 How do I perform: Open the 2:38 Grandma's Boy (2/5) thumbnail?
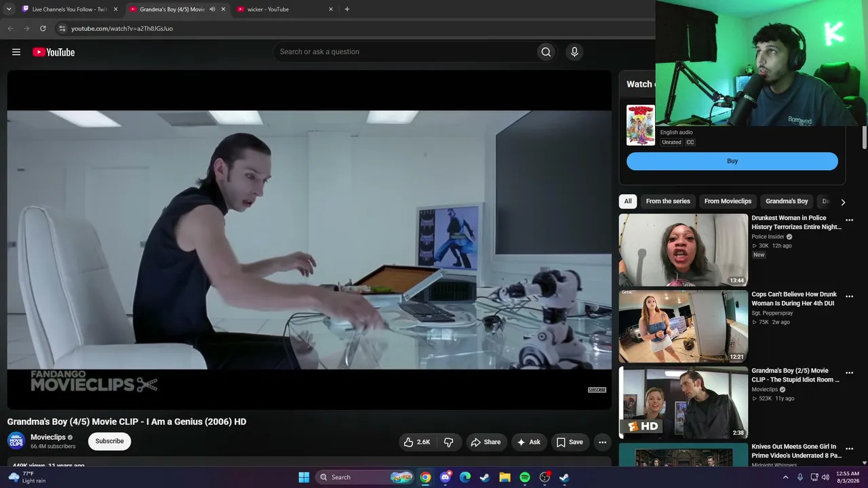pyautogui.click(x=684, y=403)
